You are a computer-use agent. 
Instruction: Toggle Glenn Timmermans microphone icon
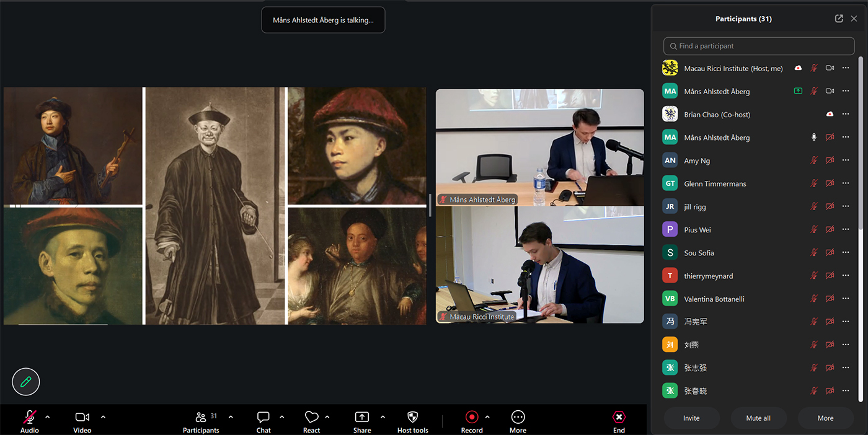814,183
